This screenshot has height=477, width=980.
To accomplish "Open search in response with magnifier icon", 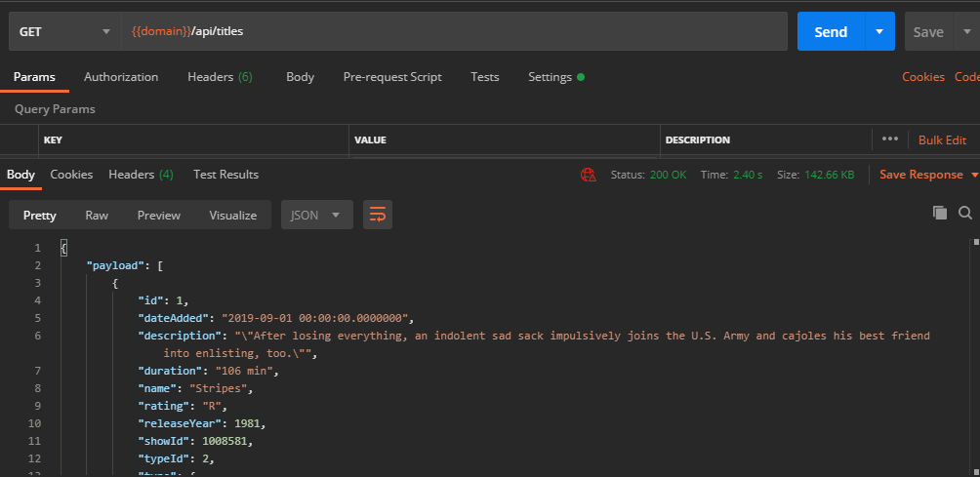I will 965,213.
